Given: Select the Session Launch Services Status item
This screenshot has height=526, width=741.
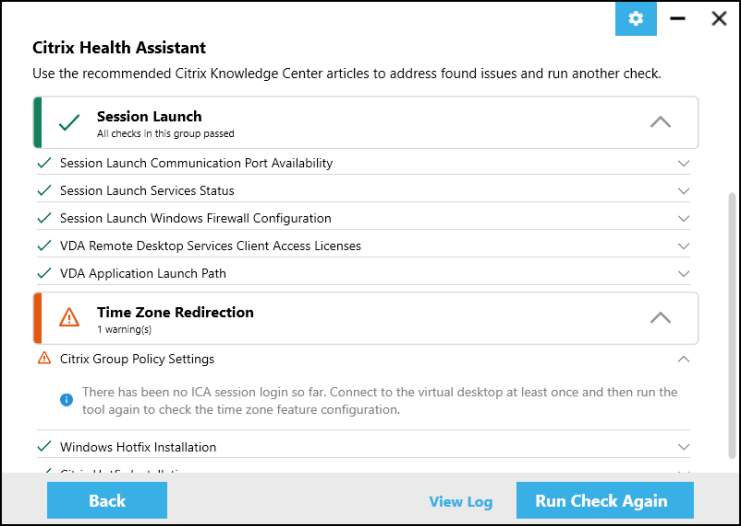Looking at the screenshot, I should click(147, 191).
